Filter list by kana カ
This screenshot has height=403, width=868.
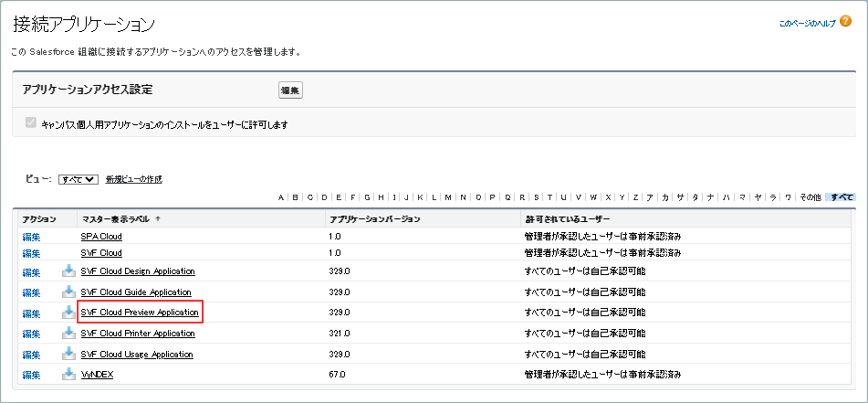(x=664, y=197)
